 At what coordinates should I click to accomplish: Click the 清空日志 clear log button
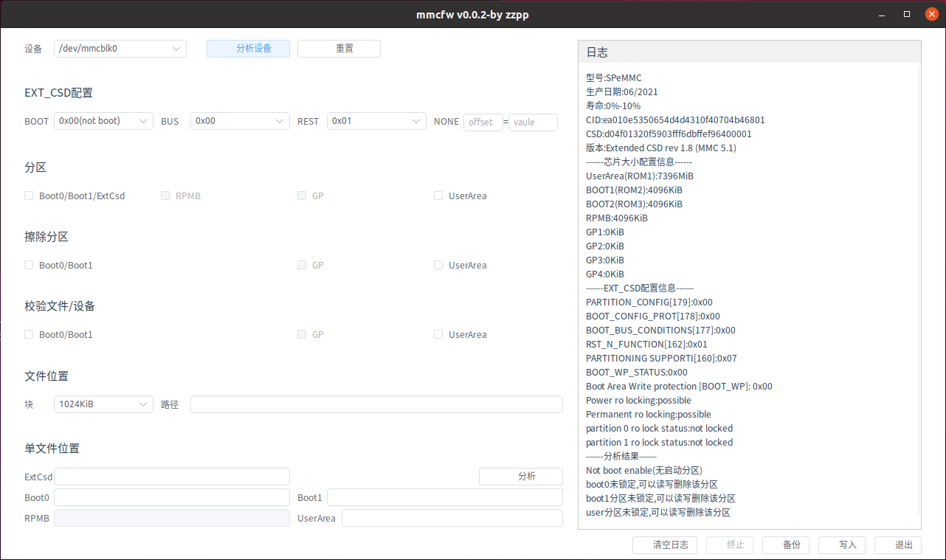tap(665, 545)
